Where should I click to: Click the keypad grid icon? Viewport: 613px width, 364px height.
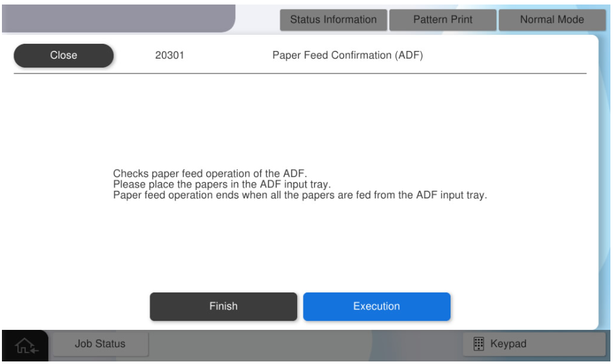pyautogui.click(x=478, y=344)
